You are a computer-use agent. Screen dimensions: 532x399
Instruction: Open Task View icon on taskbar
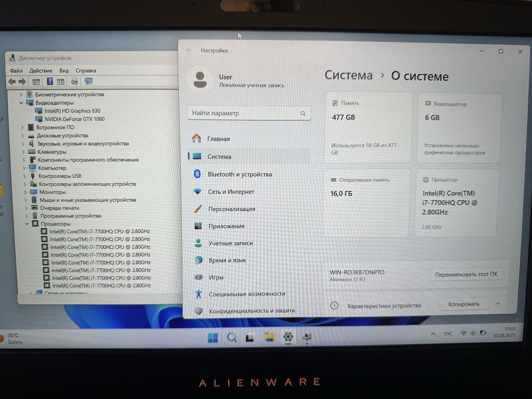250,338
